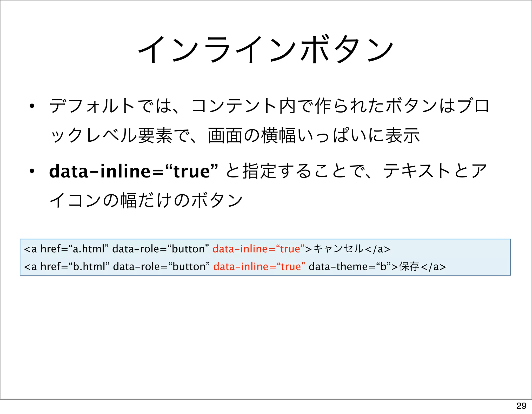Image resolution: width=532 pixels, height=414 pixels.
Task: Click the キャンセル anchor text in the code
Action: (x=338, y=249)
